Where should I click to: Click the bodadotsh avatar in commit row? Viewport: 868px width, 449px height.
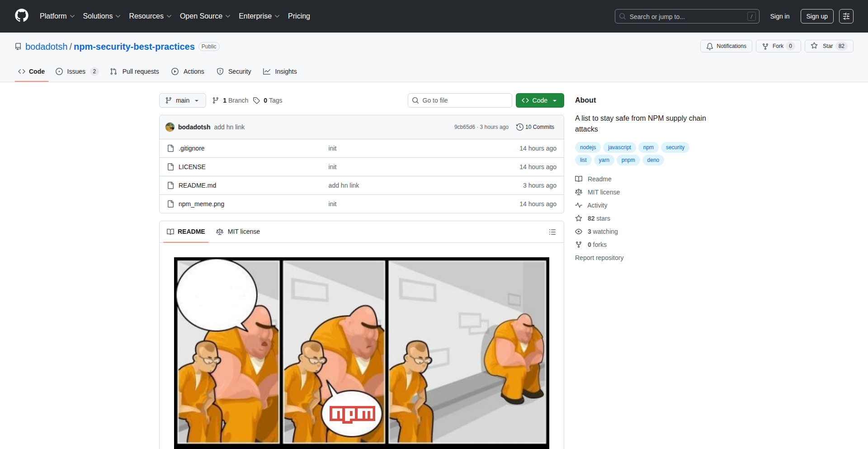coord(170,127)
